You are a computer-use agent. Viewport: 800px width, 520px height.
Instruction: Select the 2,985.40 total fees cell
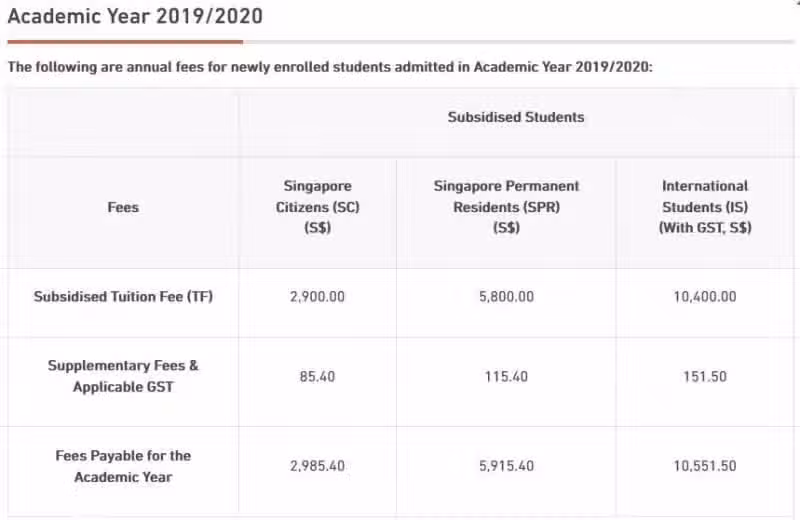click(x=317, y=466)
